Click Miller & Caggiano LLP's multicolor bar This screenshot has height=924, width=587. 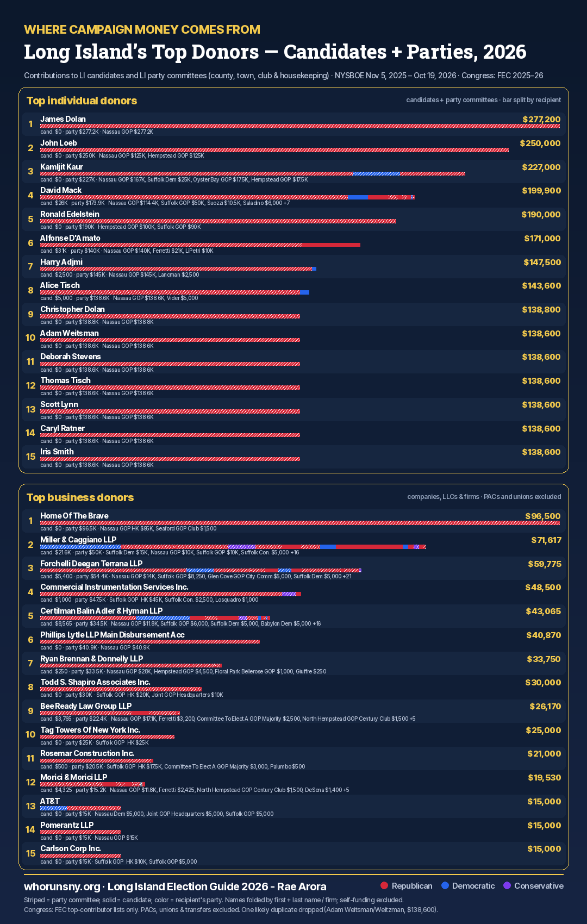[233, 547]
